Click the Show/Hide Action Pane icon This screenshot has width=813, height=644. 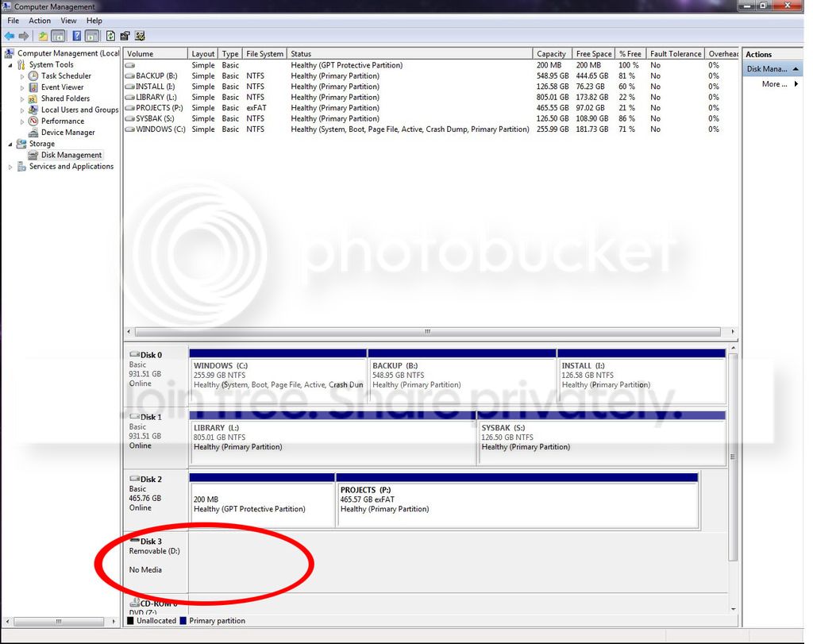[92, 36]
